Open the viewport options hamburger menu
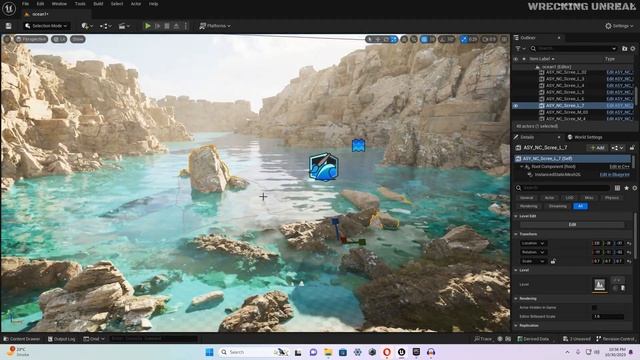Image resolution: width=640 pixels, height=360 pixels. 7,39
